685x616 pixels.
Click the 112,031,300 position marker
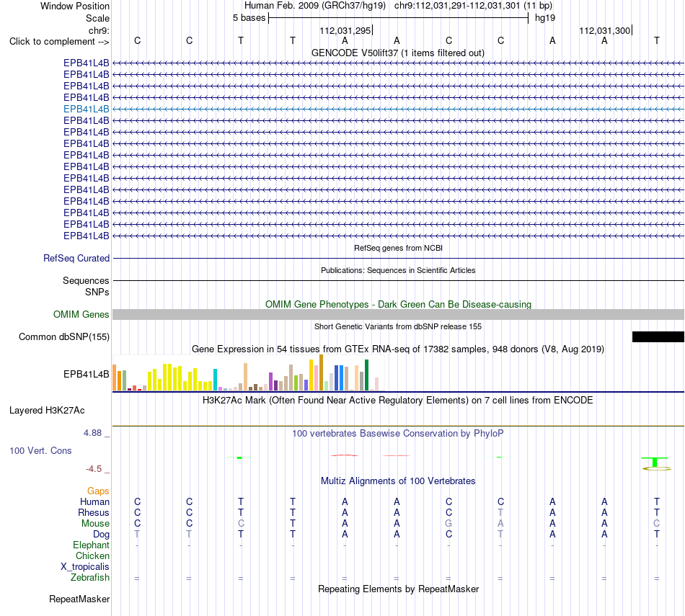(x=605, y=30)
